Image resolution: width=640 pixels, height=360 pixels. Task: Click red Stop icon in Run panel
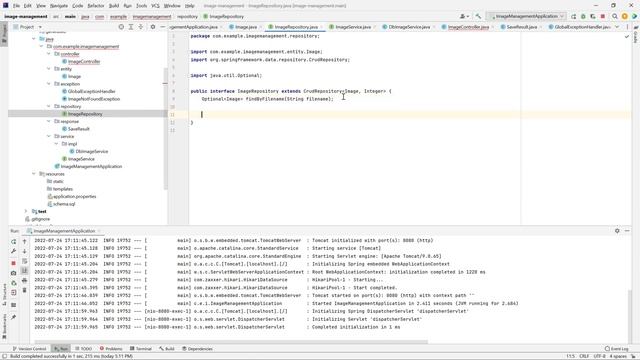pos(13,263)
